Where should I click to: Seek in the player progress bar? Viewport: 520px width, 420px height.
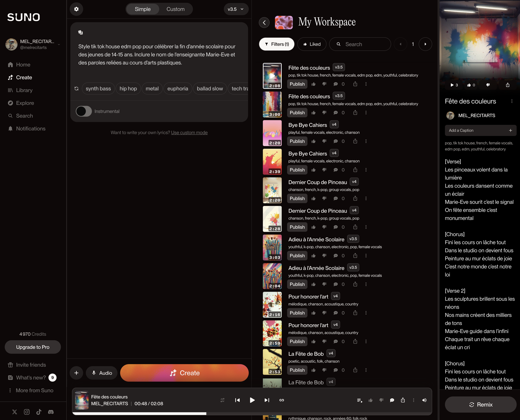(x=252, y=414)
